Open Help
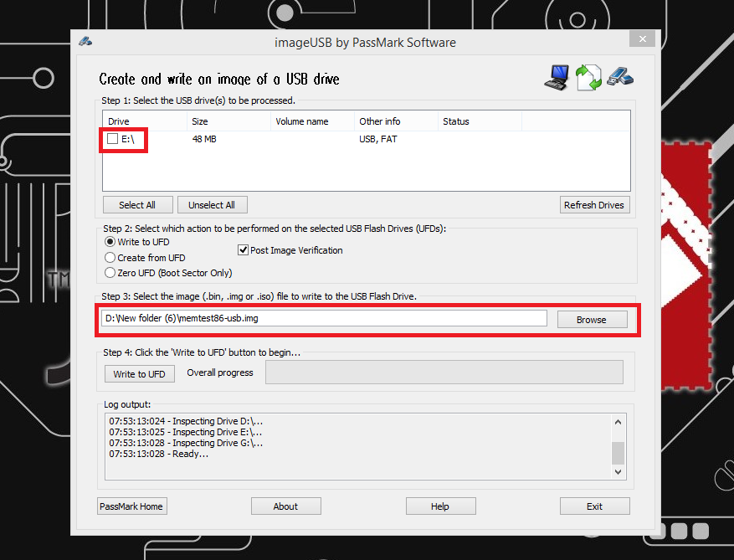Image resolution: width=734 pixels, height=560 pixels. coord(440,506)
